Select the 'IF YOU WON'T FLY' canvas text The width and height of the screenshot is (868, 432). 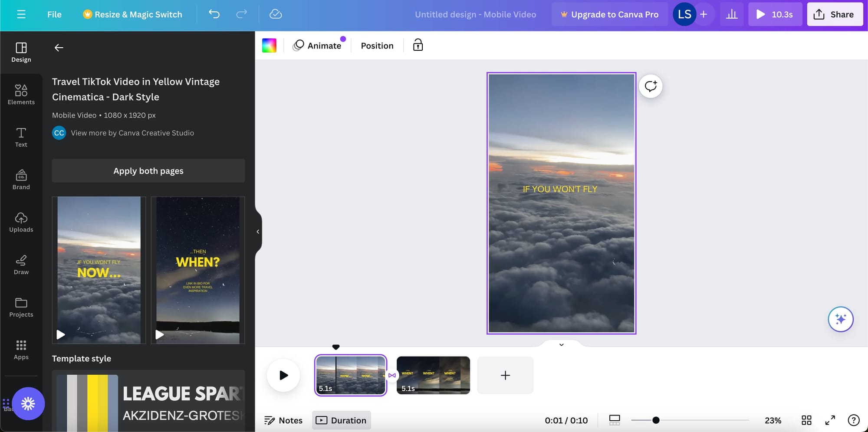tap(560, 189)
